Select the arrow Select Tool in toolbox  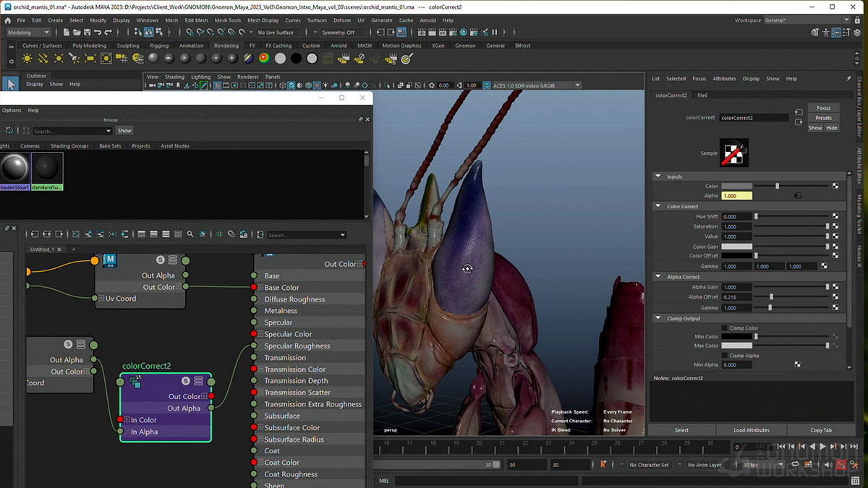10,85
